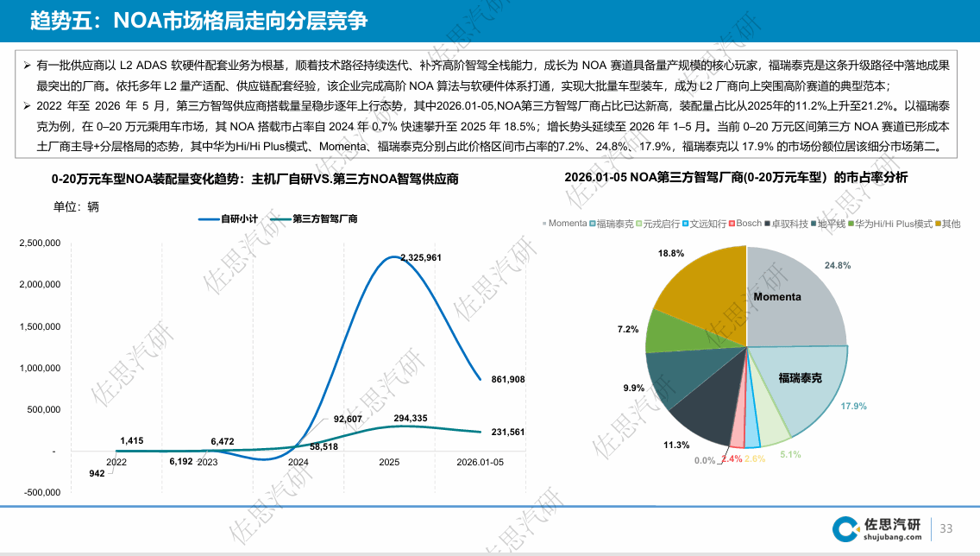980x556 pixels.
Task: Click the 华为Hi/Hi Plus模式 entry in the pie legend
Action: pyautogui.click(x=890, y=224)
